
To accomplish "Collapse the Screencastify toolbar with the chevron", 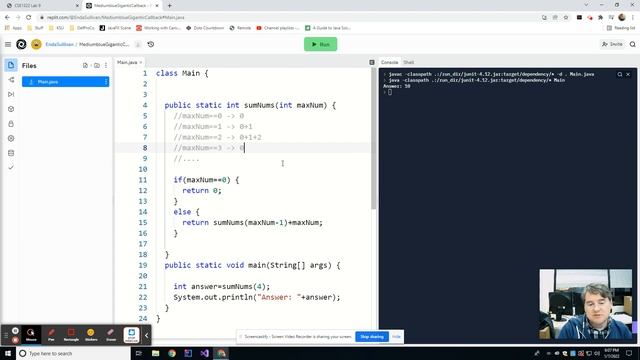I will point(147,336).
